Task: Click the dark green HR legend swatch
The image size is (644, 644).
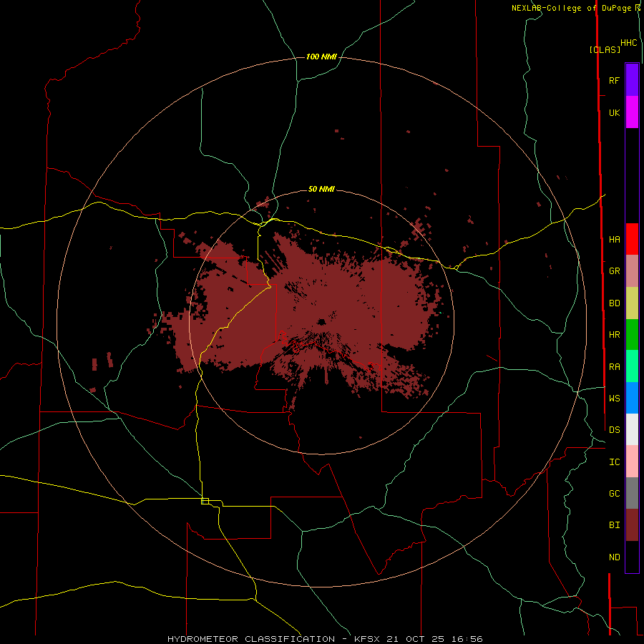Action: point(632,335)
